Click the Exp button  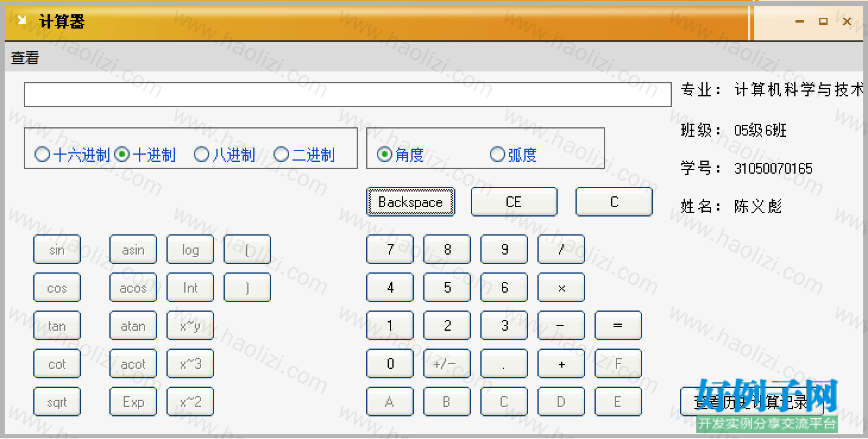[133, 402]
